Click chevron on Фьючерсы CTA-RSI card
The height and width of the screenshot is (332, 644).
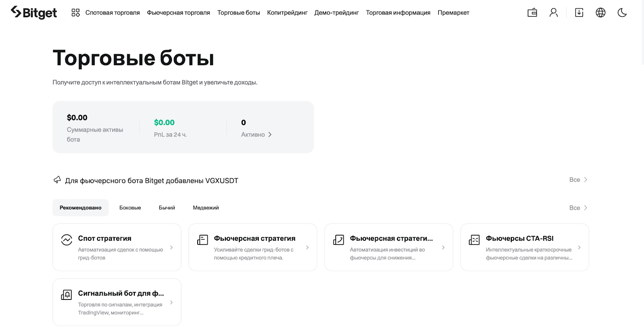(x=579, y=248)
